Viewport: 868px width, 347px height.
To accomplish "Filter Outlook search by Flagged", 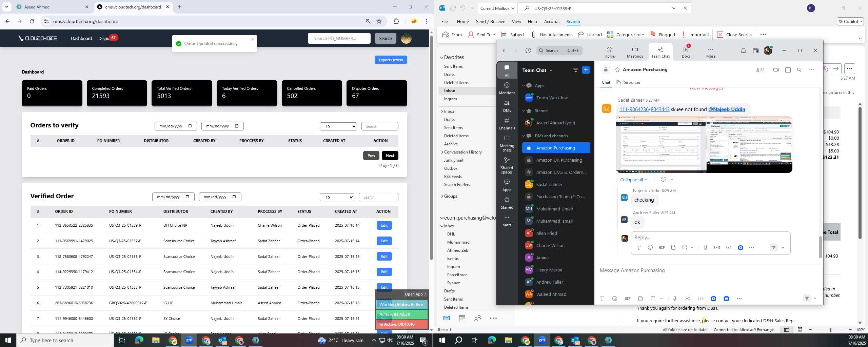I will coord(663,35).
